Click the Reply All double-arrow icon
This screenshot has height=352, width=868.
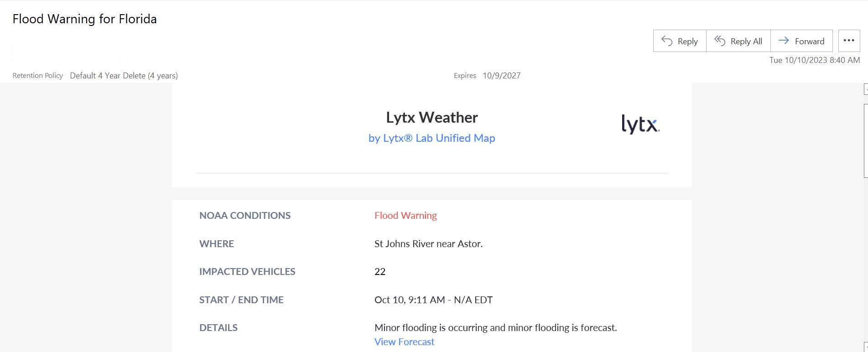720,41
